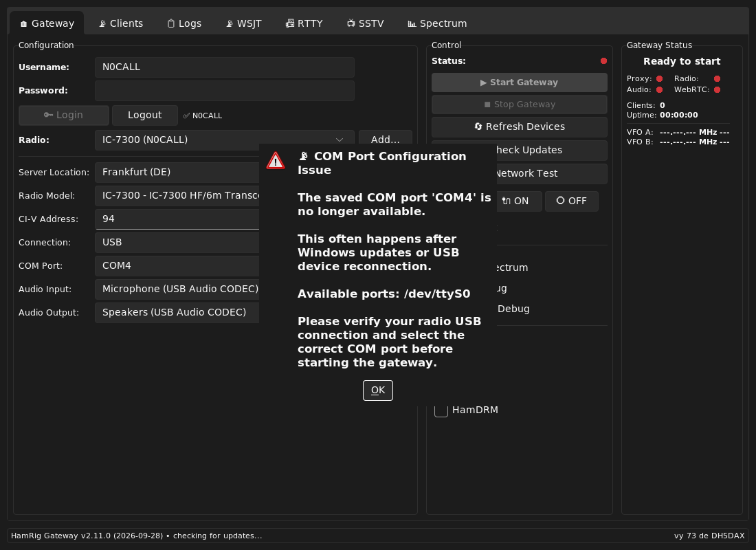Turn the radio power ON
The width and height of the screenshot is (756, 550).
(x=520, y=201)
